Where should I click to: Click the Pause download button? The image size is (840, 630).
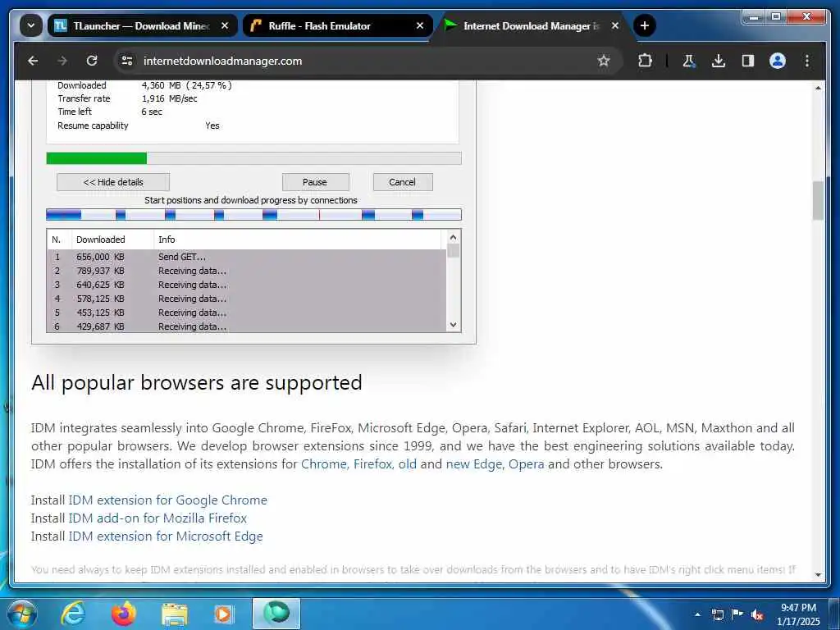click(315, 182)
